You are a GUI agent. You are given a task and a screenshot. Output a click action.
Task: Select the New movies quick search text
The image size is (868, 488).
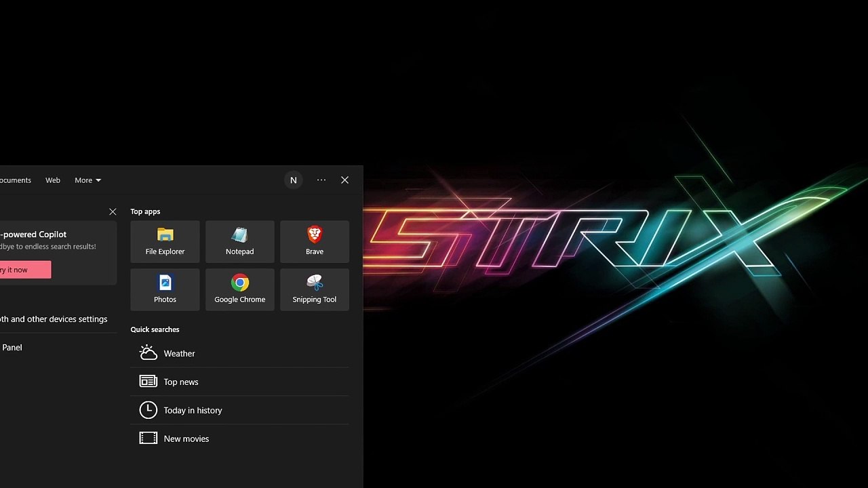[x=186, y=439]
